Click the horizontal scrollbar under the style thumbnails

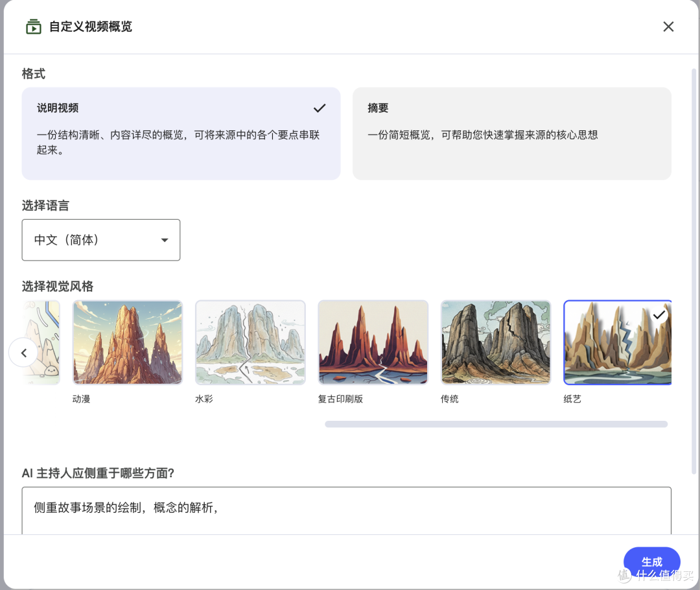496,424
